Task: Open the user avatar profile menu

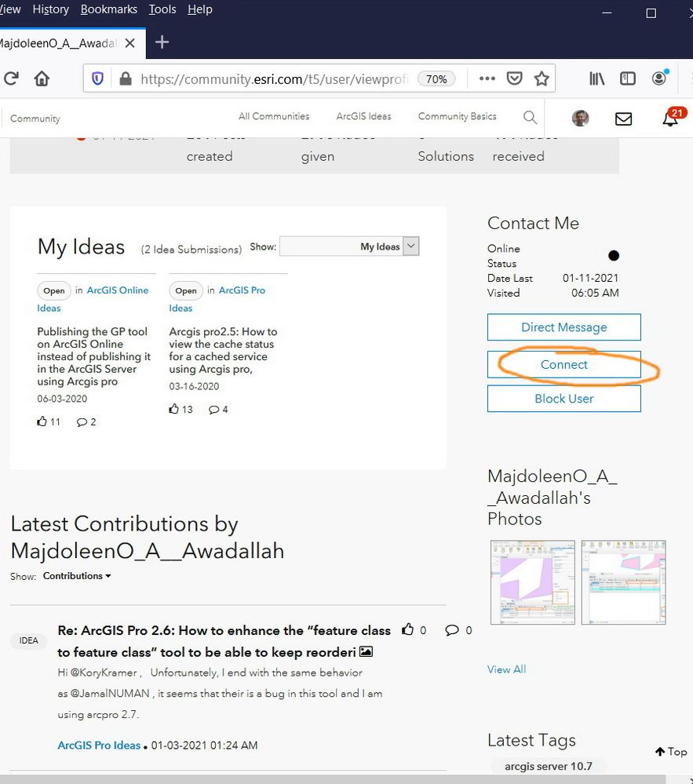Action: pyautogui.click(x=580, y=118)
